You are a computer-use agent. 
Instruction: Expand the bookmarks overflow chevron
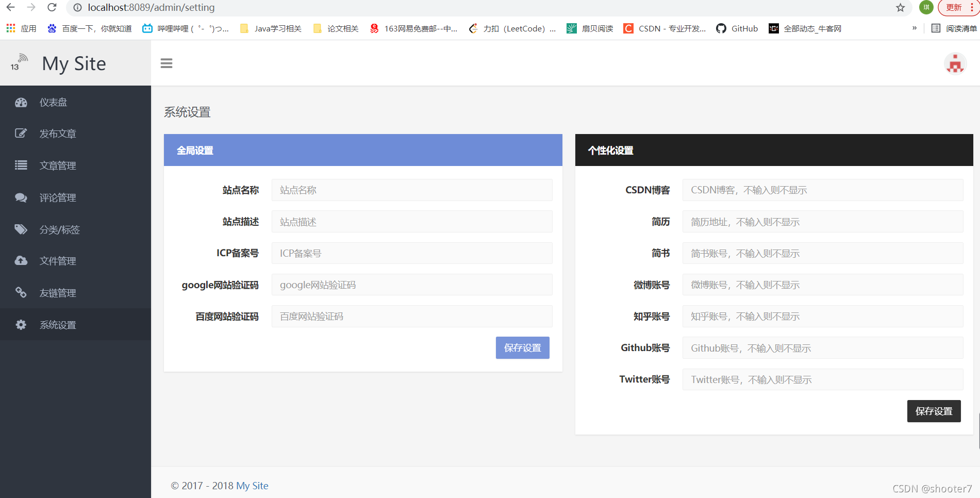(915, 28)
